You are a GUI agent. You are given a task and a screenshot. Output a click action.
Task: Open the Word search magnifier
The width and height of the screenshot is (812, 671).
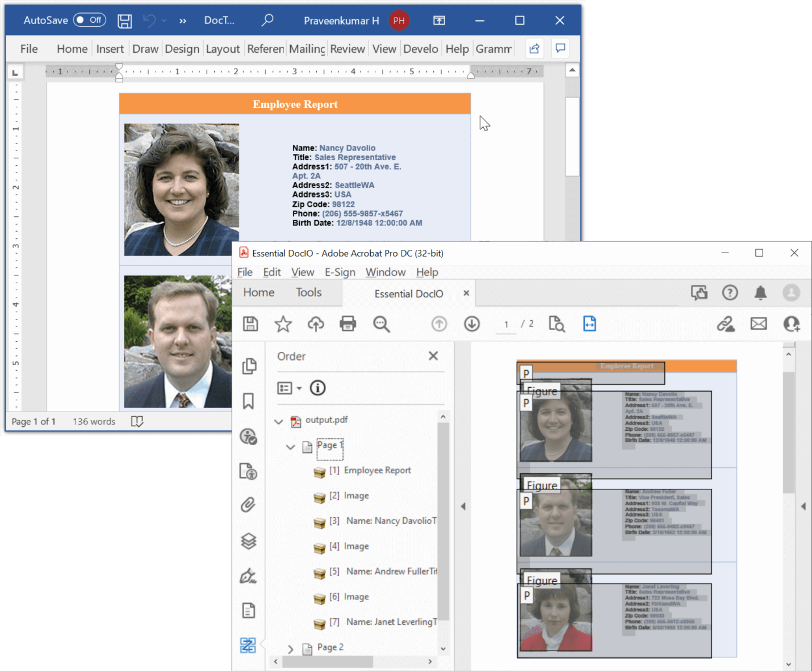(267, 20)
